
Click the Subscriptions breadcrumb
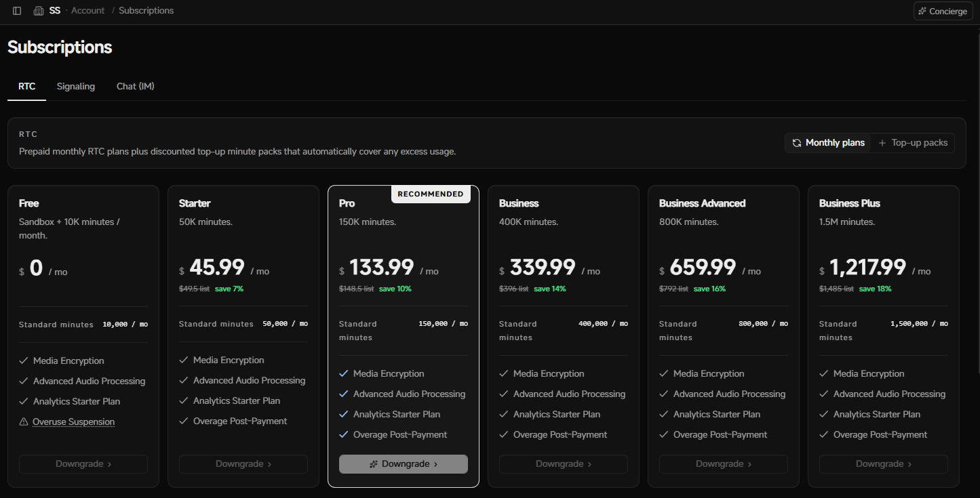pos(146,11)
